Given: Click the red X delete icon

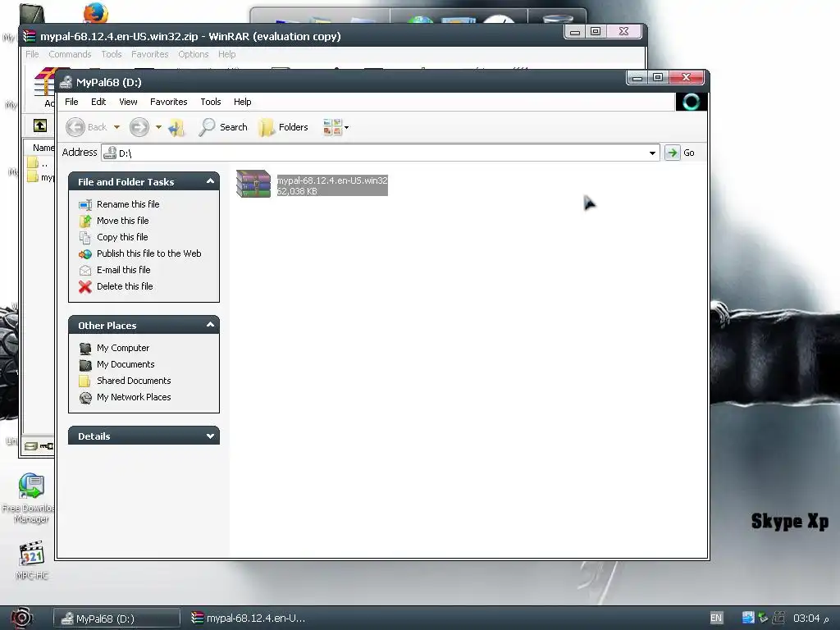Looking at the screenshot, I should pyautogui.click(x=85, y=286).
